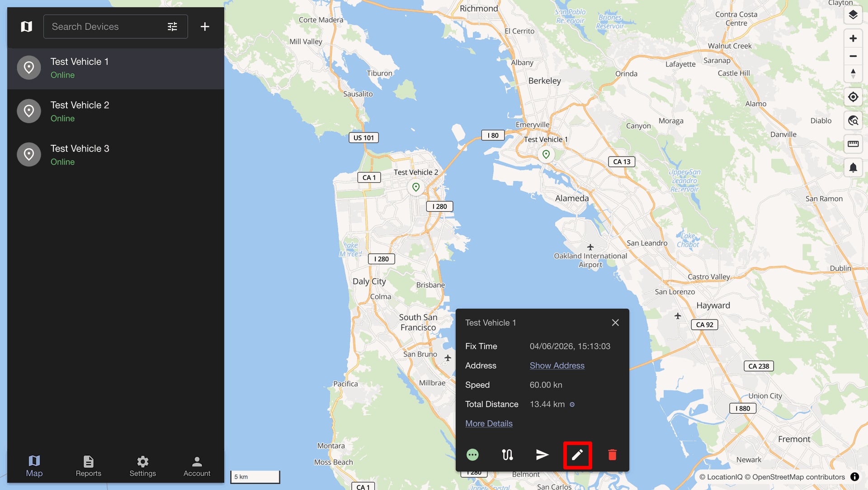Open map attribution info icon
This screenshot has height=490, width=868.
[854, 477]
